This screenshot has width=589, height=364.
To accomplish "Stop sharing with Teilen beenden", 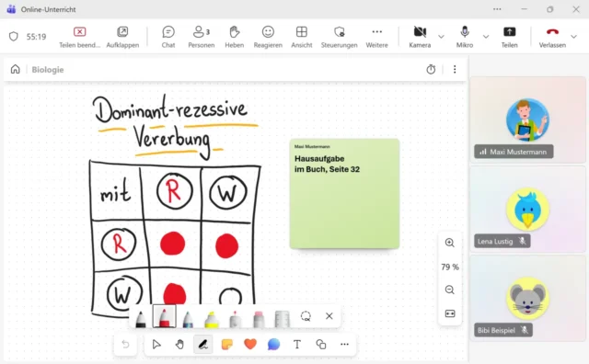I will coord(79,37).
